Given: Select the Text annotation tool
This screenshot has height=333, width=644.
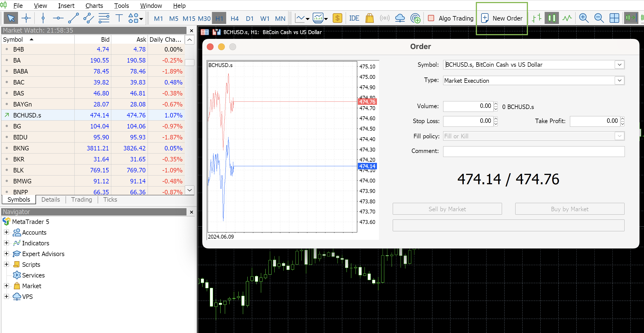Looking at the screenshot, I should coord(119,18).
